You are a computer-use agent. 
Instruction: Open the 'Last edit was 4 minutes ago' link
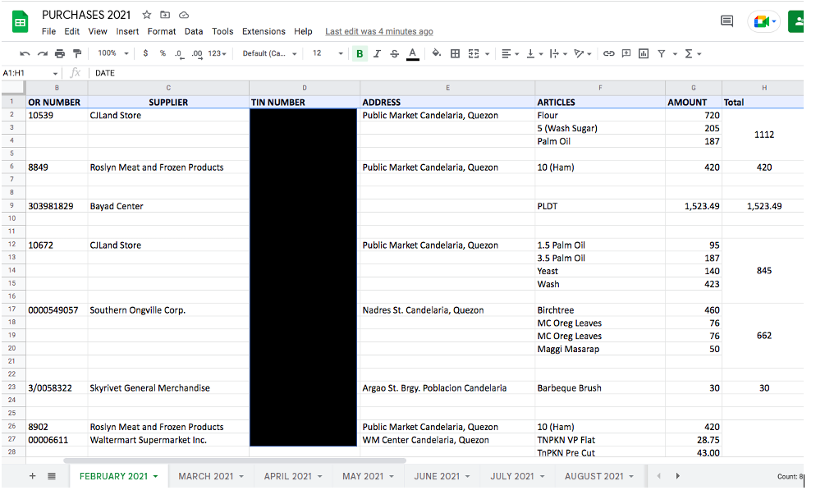click(378, 31)
